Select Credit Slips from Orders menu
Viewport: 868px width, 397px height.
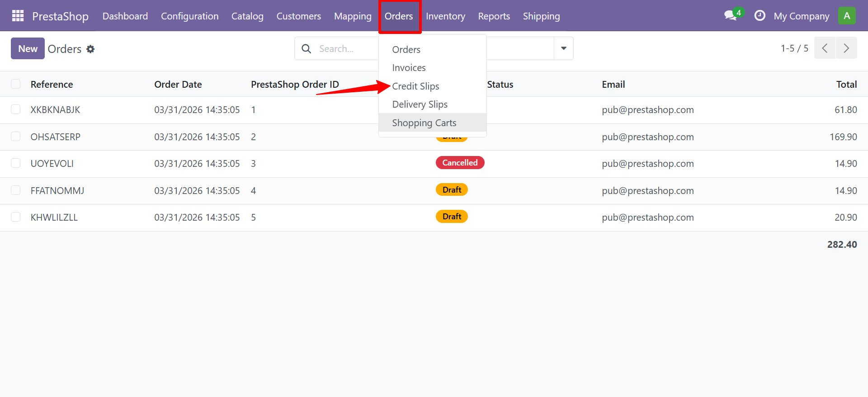[x=415, y=86]
